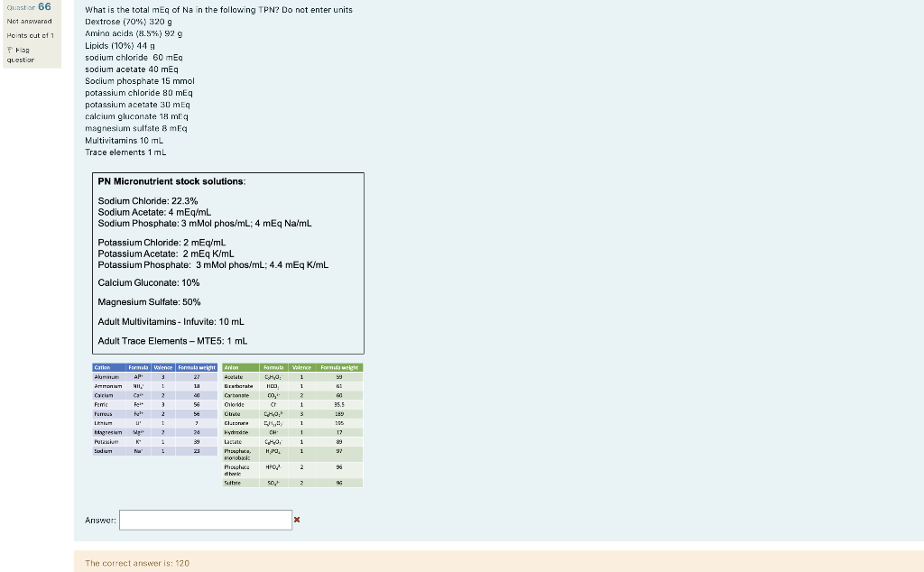This screenshot has width=924, height=572.
Task: Click the Potassium Phosphate stock solution line
Action: (x=213, y=265)
